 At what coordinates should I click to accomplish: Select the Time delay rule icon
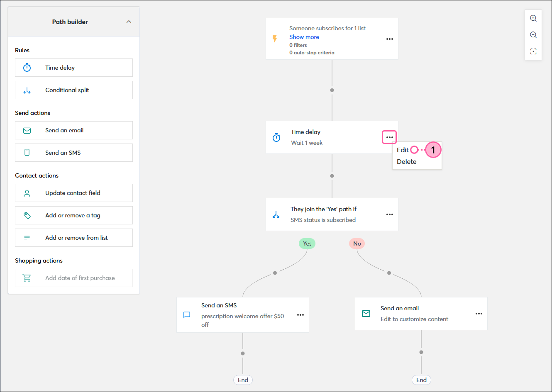27,67
